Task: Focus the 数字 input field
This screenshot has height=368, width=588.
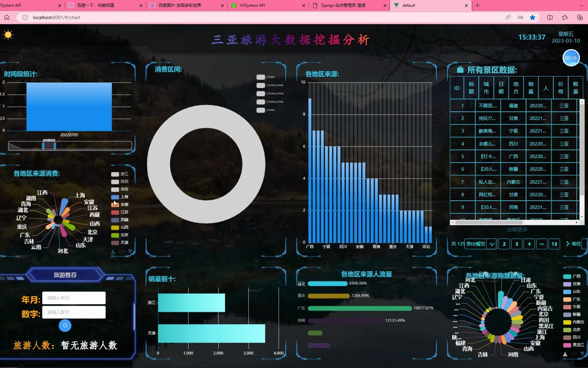Action: [x=74, y=312]
